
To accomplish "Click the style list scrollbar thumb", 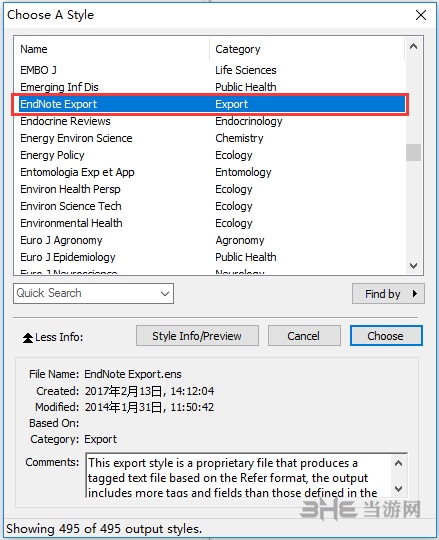I will tap(414, 152).
